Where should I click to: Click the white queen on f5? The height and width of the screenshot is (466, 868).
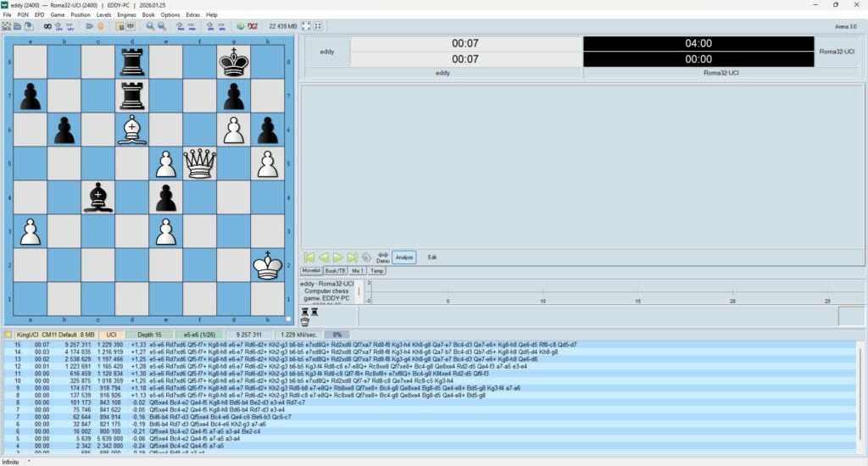(200, 163)
